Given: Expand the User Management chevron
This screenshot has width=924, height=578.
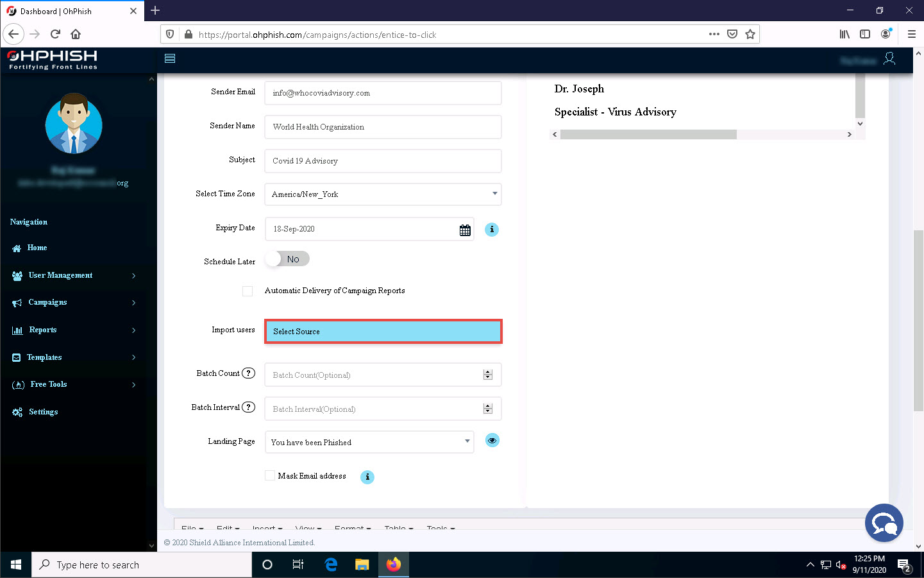Looking at the screenshot, I should click(134, 276).
